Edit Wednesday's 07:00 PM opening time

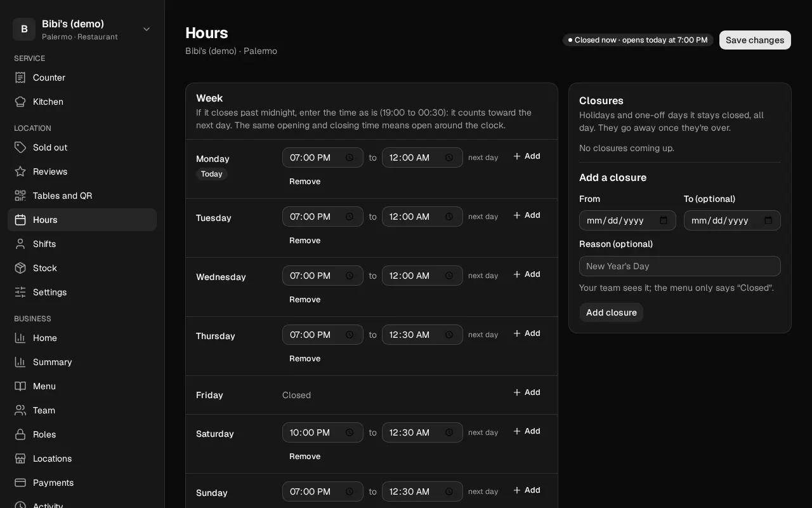pyautogui.click(x=322, y=276)
